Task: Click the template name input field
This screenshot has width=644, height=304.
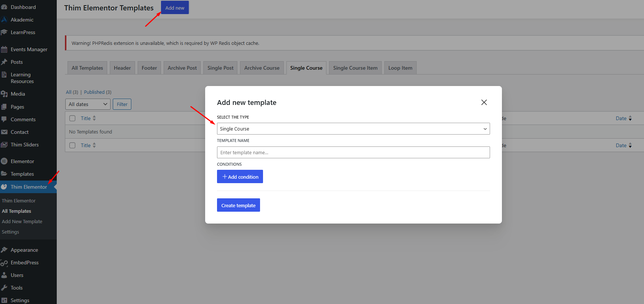Action: 353,152
